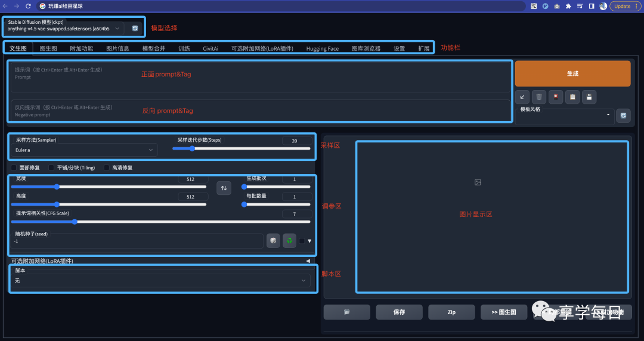Click the 保存 button

point(399,312)
